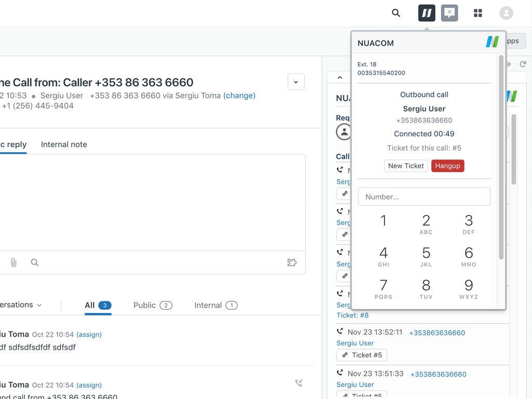
Task: Open the conversations filter dropdown
Action: tap(21, 305)
